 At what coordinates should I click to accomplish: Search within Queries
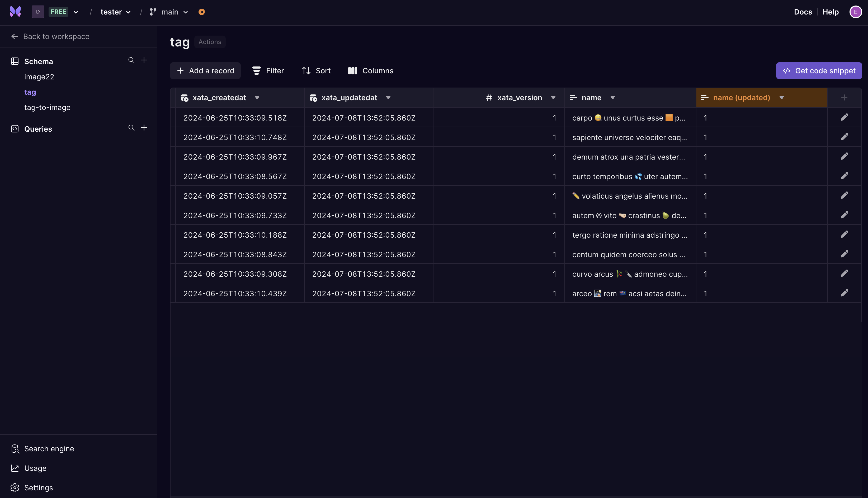[x=131, y=128]
